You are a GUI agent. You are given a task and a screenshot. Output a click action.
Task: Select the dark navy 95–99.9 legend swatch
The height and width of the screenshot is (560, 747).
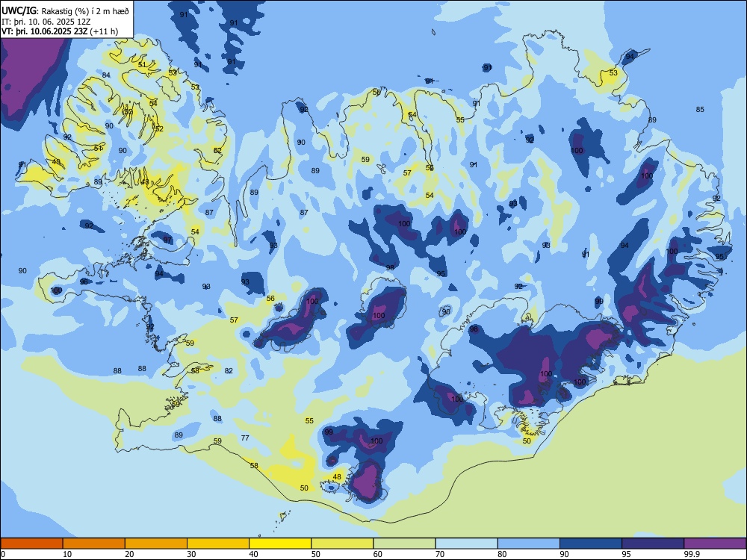[x=653, y=544]
